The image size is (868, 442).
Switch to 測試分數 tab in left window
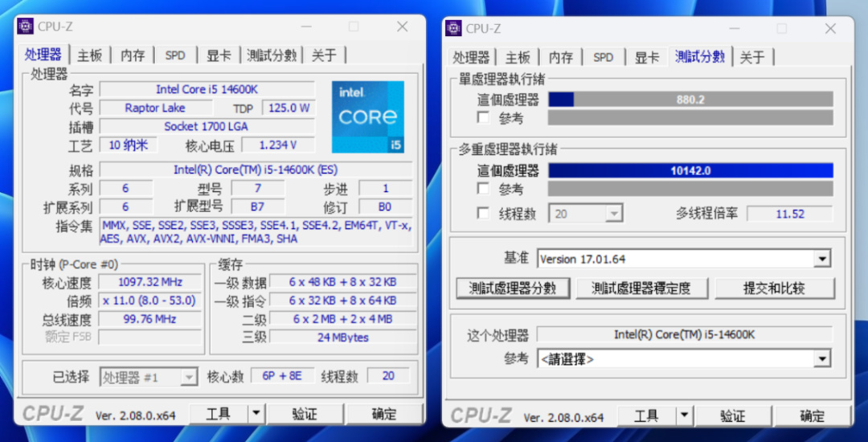[x=272, y=55]
